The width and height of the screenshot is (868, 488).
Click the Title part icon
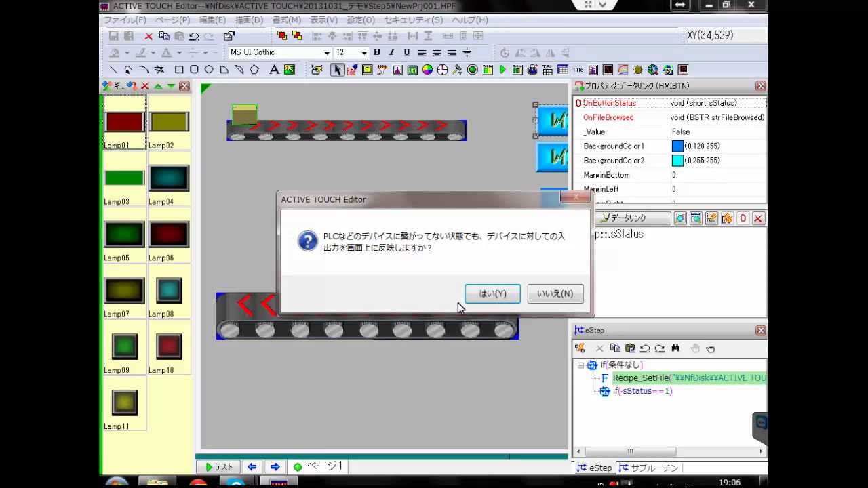click(x=578, y=70)
